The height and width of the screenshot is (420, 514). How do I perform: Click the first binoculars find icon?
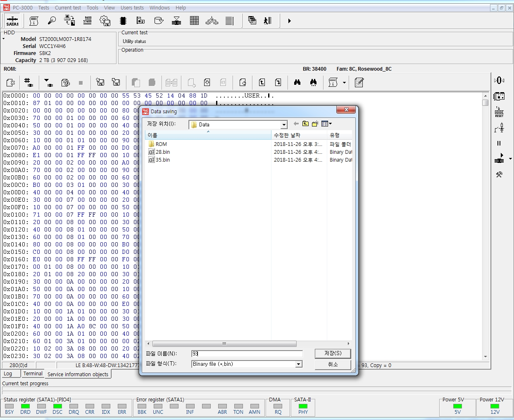click(297, 83)
